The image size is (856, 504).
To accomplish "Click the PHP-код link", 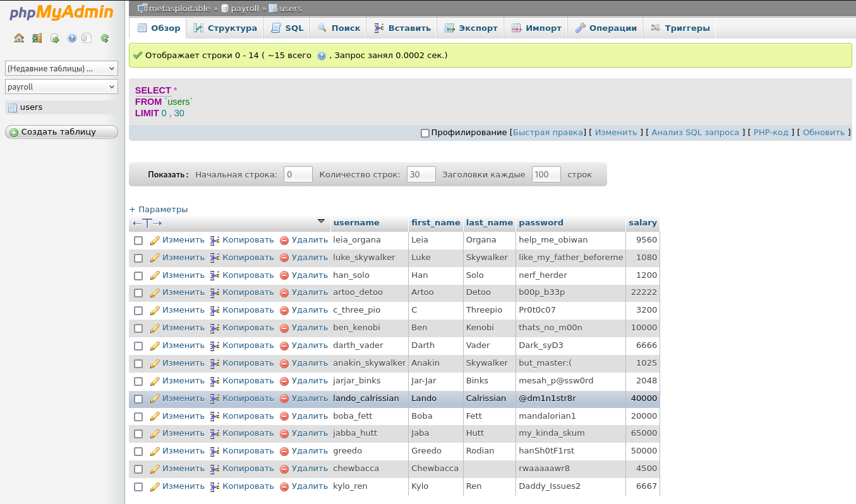I will point(771,133).
